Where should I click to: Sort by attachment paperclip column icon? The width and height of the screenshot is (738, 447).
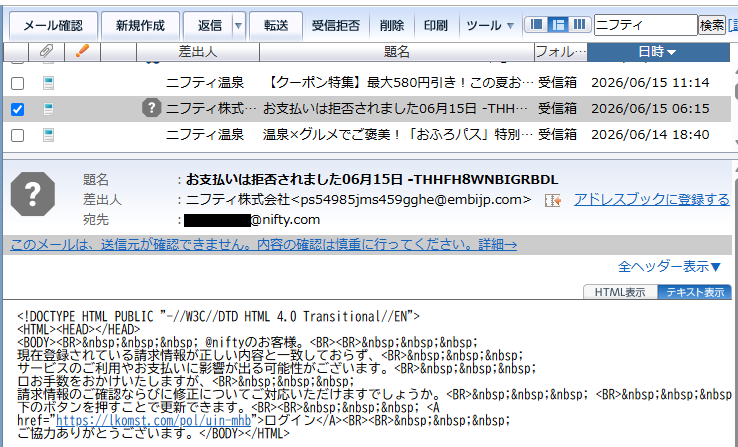pos(46,51)
